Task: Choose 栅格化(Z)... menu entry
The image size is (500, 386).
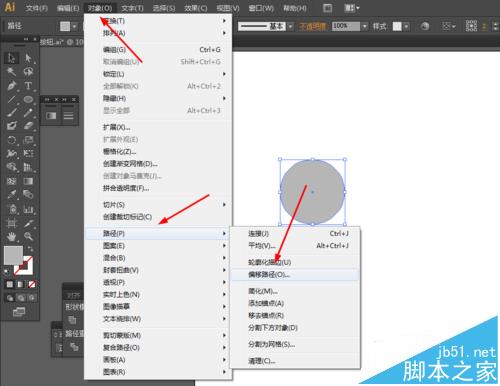Action: coord(158,152)
